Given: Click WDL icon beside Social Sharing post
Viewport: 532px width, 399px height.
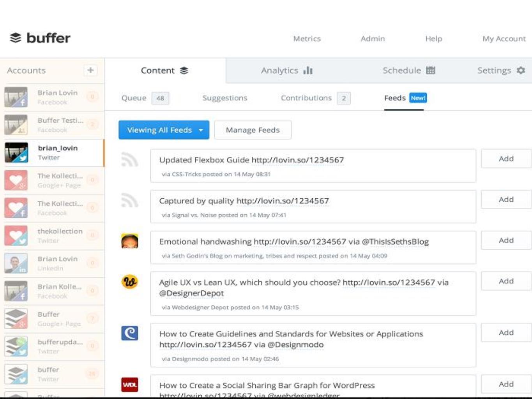Looking at the screenshot, I should pos(130,385).
